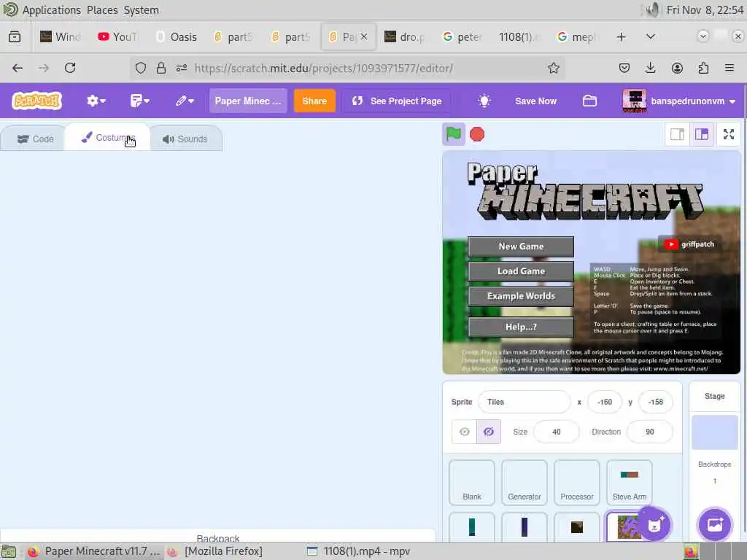The image size is (747, 560).
Task: Open Firefox downloads panel
Action: (x=650, y=68)
